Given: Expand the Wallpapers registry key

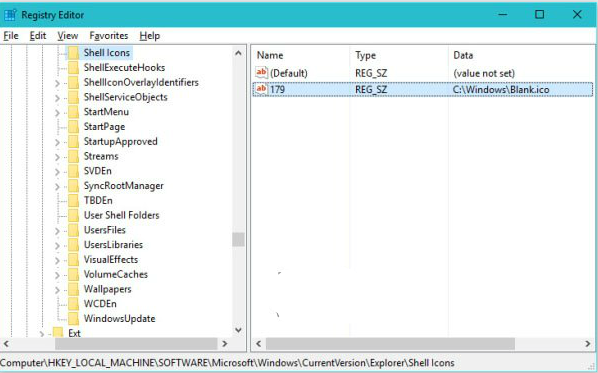Looking at the screenshot, I should click(57, 290).
